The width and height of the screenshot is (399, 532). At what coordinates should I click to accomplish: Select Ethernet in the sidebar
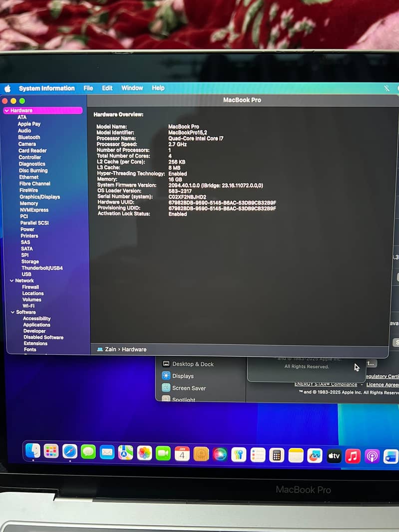coord(29,177)
